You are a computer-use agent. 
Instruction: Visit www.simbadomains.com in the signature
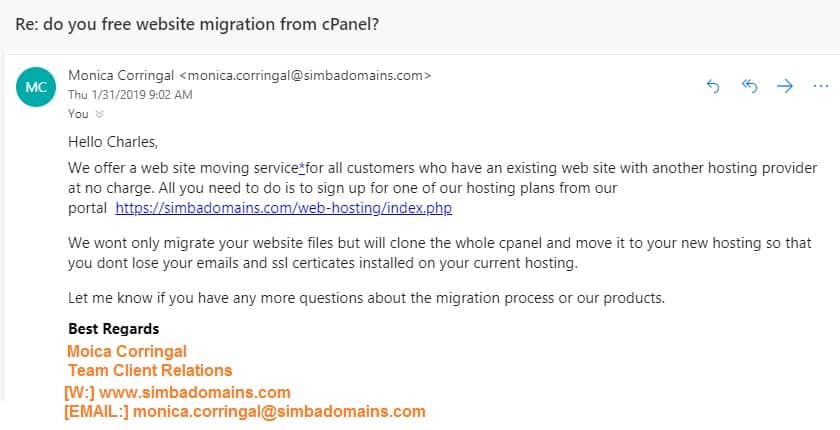(194, 393)
